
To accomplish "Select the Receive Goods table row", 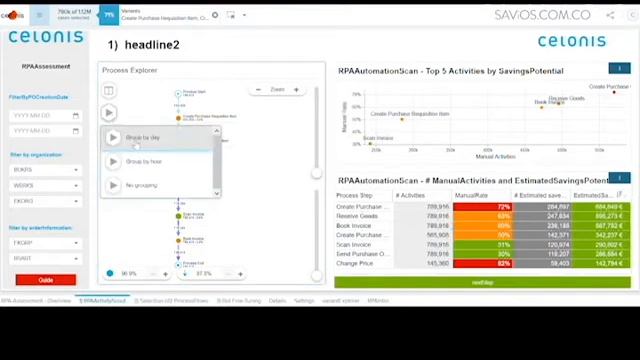I will 482,216.
